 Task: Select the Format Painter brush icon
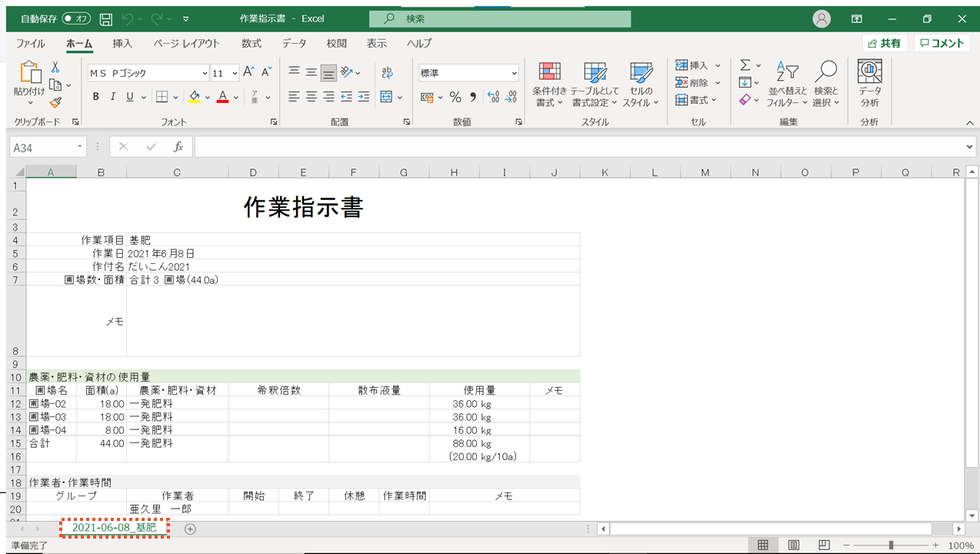coord(55,102)
